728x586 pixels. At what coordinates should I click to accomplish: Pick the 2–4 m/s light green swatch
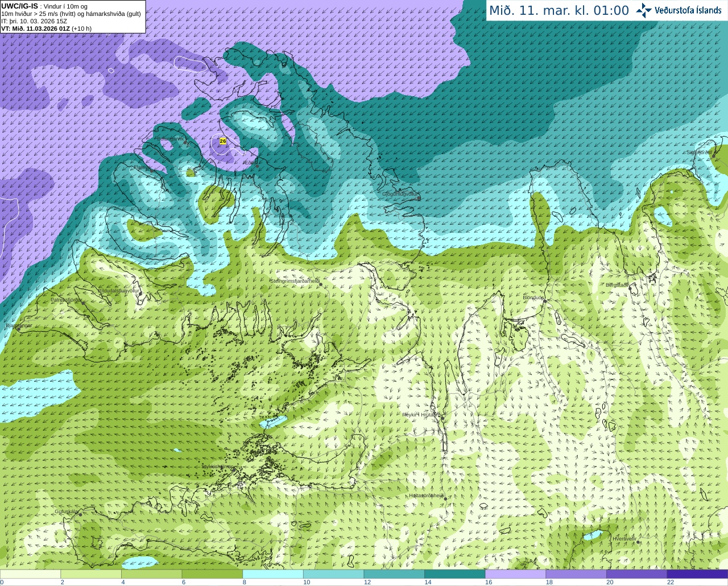tap(91, 574)
